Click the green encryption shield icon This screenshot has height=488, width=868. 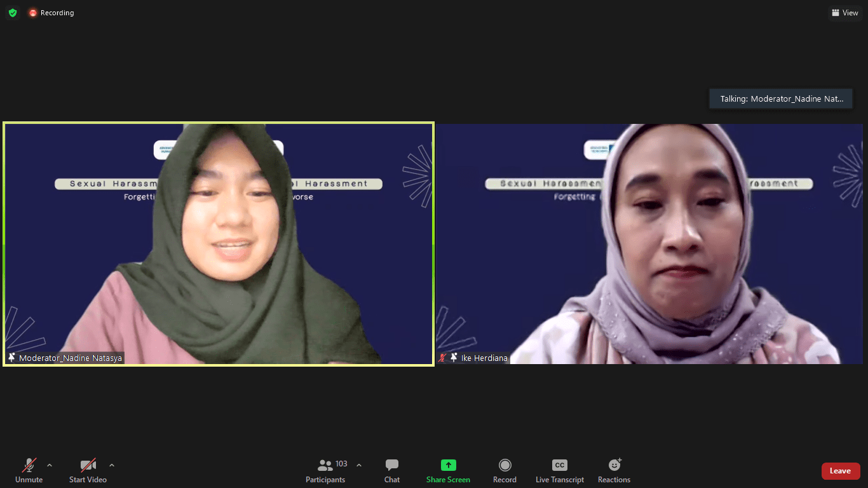[x=13, y=13]
